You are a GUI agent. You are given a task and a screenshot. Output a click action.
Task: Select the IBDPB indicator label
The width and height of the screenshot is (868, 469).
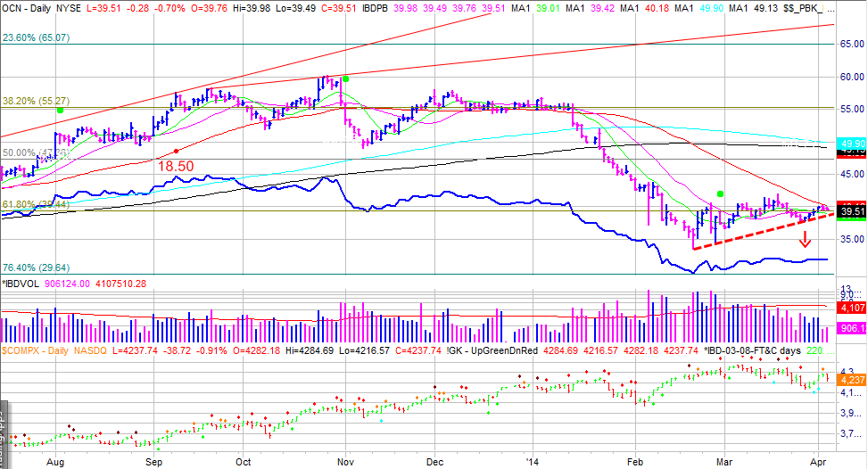(376, 8)
